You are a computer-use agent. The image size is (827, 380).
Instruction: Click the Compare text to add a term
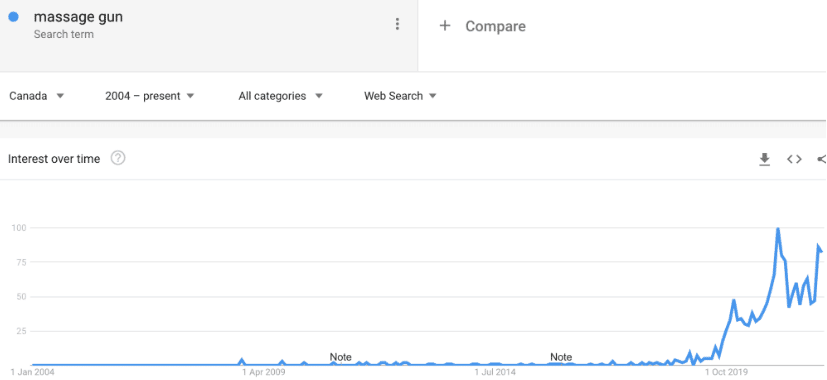click(x=495, y=26)
